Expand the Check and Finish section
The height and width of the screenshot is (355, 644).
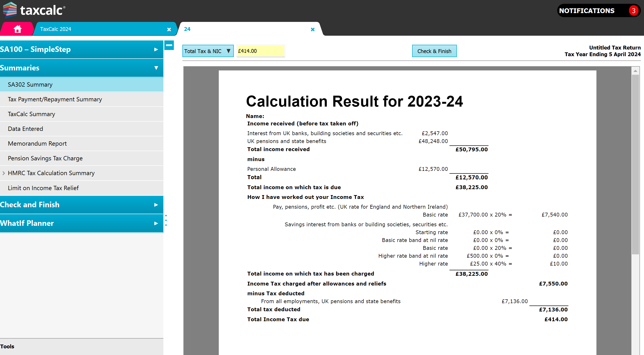[x=156, y=205]
